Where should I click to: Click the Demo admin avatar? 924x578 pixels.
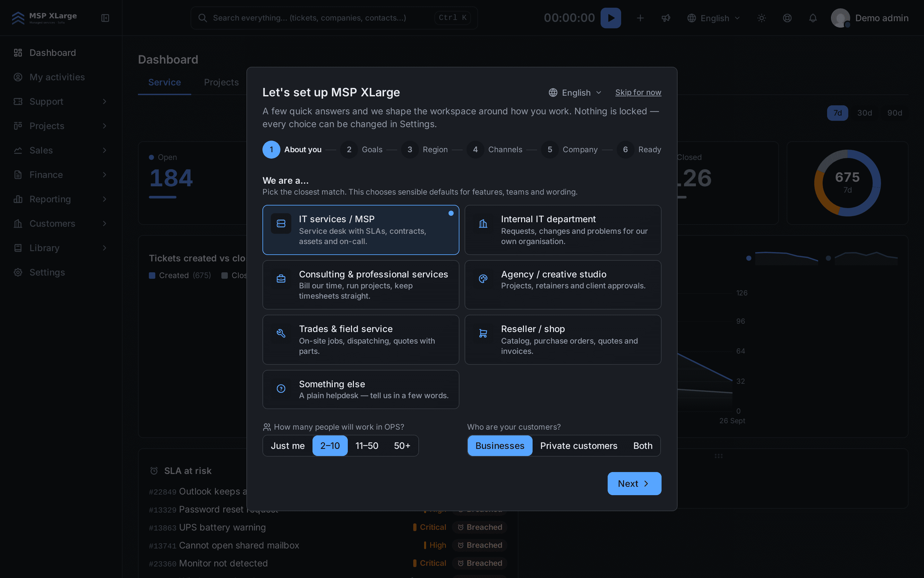[840, 18]
